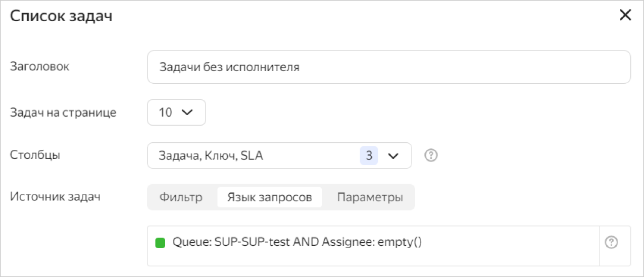Open the Параметры tab
The image size is (644, 277).
tap(370, 197)
